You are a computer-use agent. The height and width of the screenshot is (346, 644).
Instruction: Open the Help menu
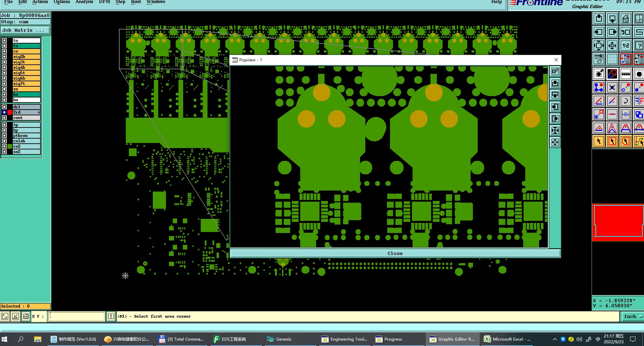pos(497,2)
